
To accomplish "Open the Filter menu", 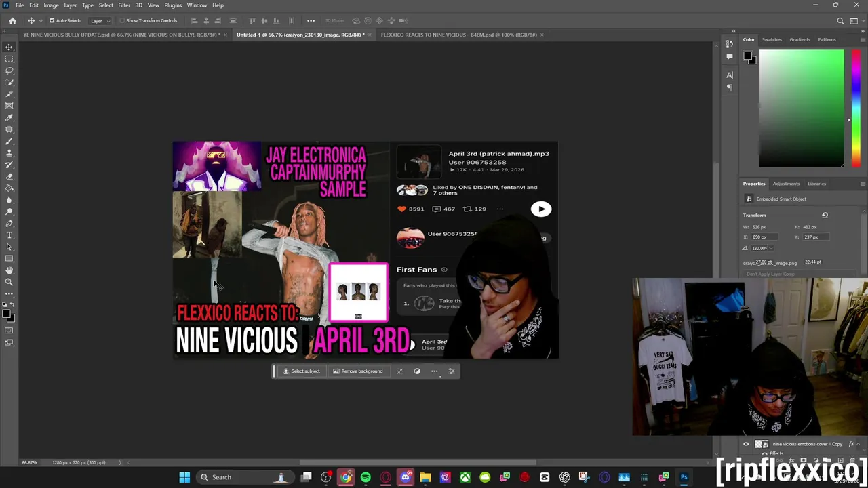I will 124,5.
